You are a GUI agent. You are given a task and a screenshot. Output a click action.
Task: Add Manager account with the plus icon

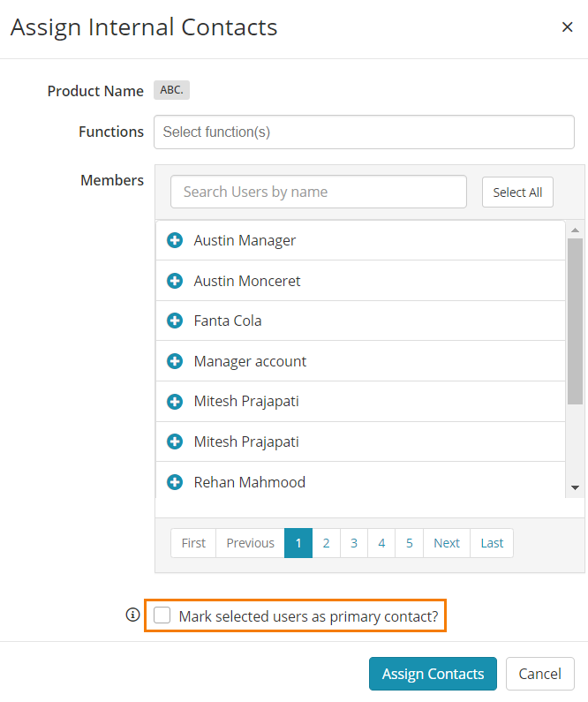click(175, 361)
